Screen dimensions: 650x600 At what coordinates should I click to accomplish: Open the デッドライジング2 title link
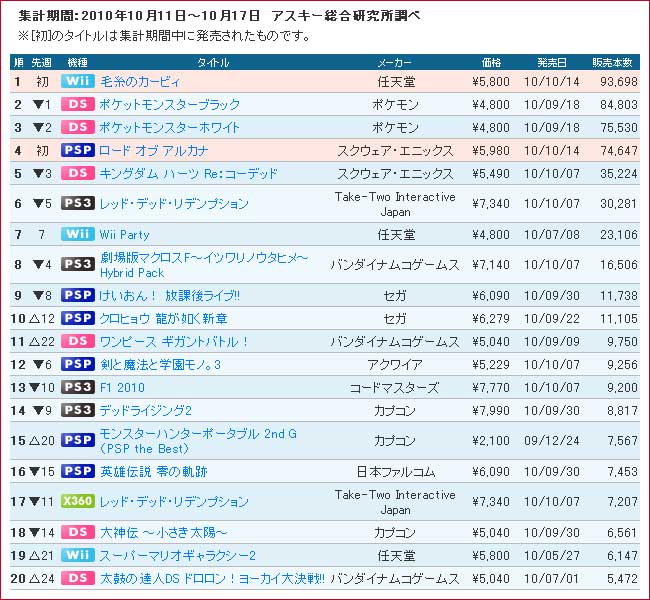click(146, 411)
